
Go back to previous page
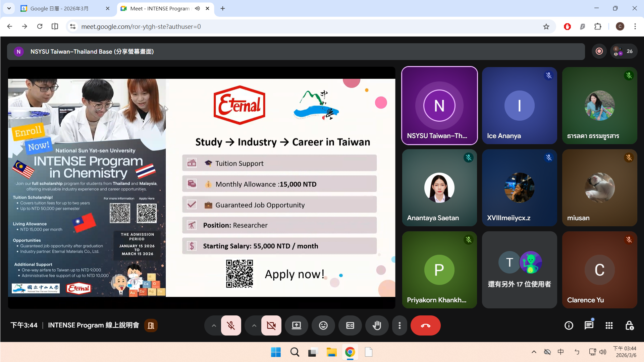[10, 26]
